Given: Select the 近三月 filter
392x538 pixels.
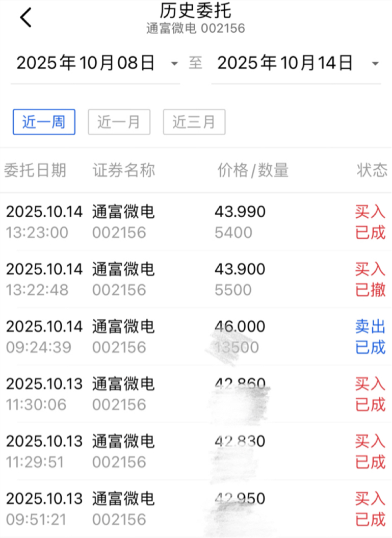Looking at the screenshot, I should pos(194,122).
